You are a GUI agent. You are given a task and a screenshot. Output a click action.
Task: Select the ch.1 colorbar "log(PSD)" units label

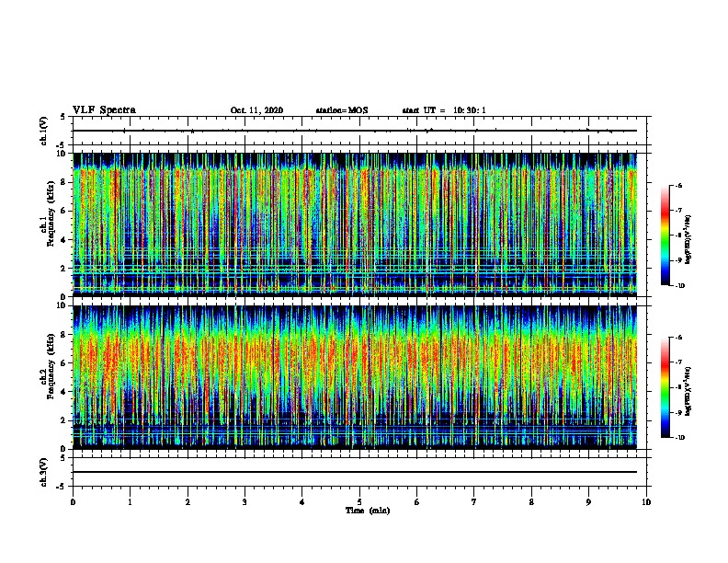[688, 240]
